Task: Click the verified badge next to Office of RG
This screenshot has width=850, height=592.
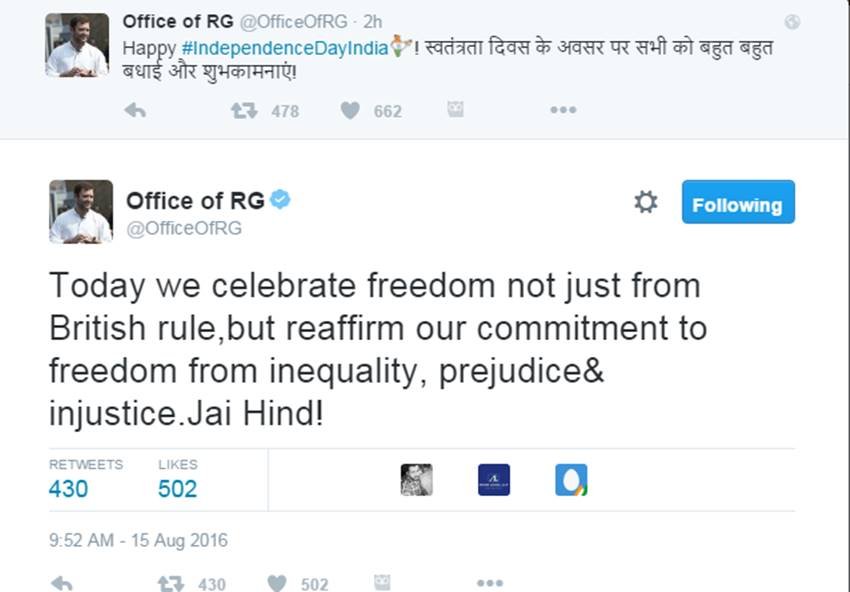Action: point(283,200)
